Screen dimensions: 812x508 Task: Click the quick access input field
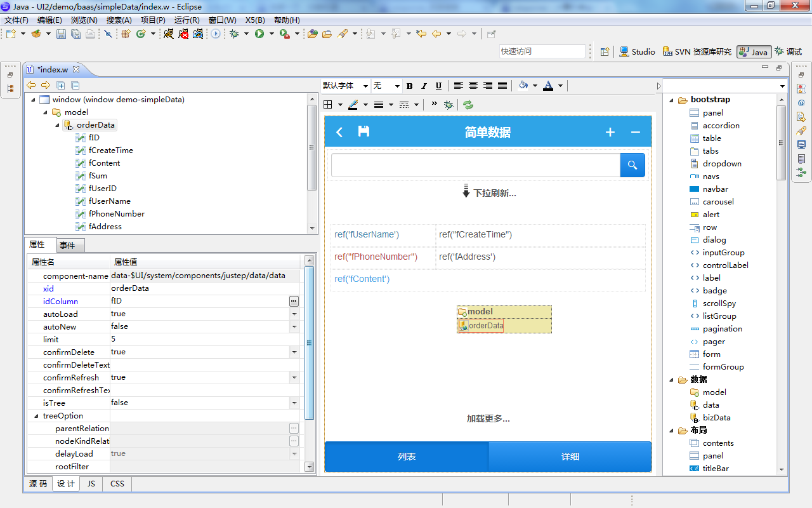[541, 51]
